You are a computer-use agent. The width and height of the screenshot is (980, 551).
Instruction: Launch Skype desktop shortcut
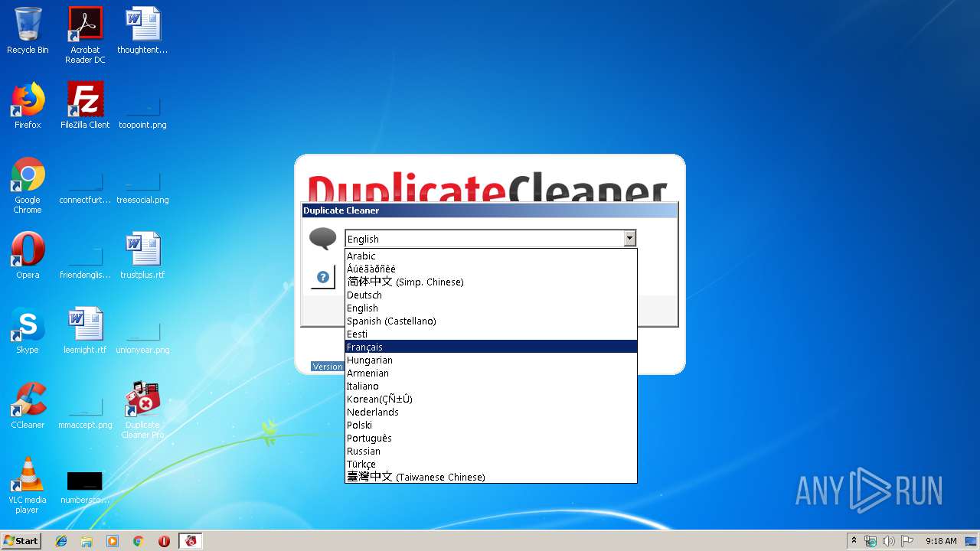pyautogui.click(x=28, y=331)
